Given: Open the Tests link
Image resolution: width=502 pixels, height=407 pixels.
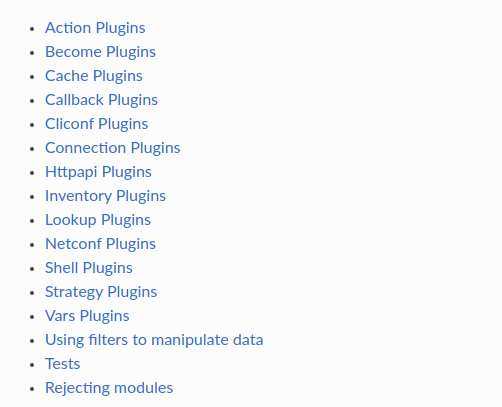Looking at the screenshot, I should point(63,364).
